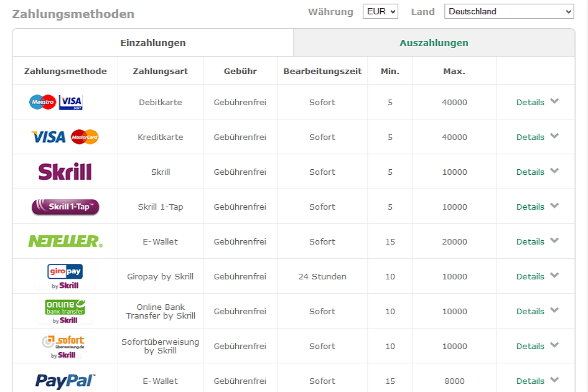Viewport: 588px width, 392px height.
Task: Click the Max. column header
Action: coord(454,72)
